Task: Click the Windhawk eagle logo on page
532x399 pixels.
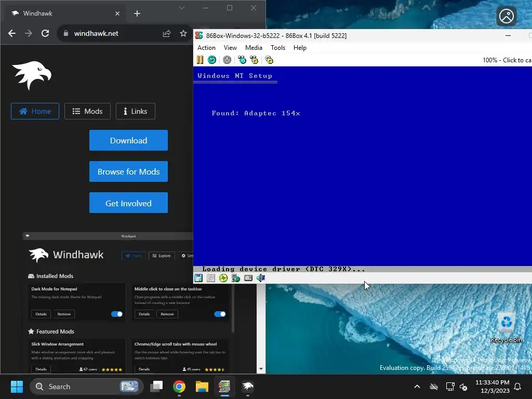Action: [x=32, y=75]
